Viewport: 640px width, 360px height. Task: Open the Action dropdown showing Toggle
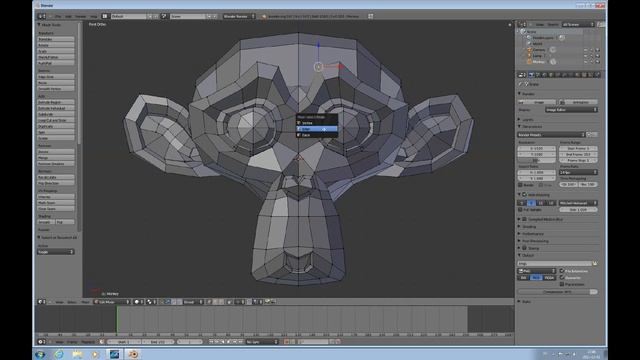pyautogui.click(x=56, y=252)
